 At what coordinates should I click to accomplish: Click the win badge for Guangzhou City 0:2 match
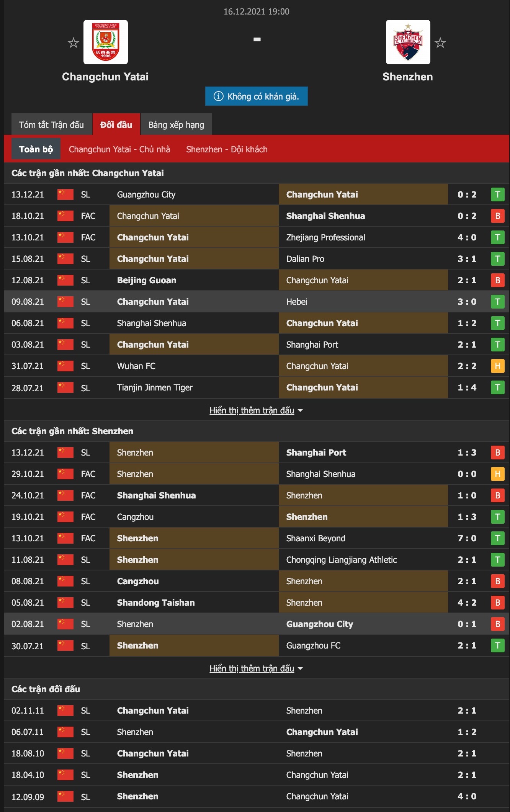point(498,194)
